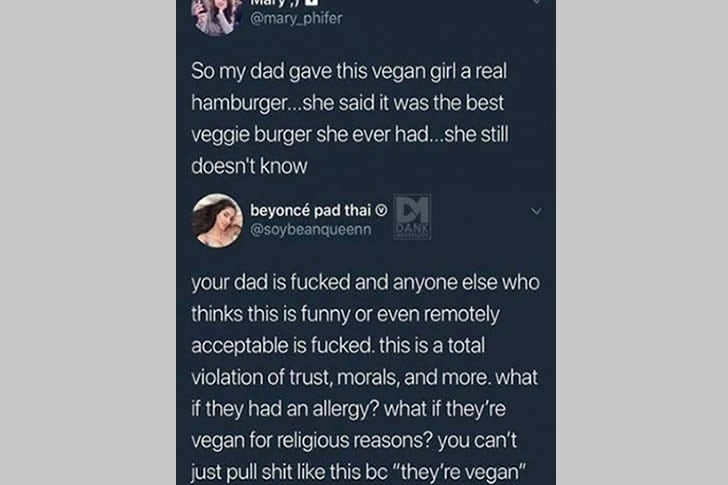
Task: Click the small icon next to Mary's name
Action: (x=312, y=2)
